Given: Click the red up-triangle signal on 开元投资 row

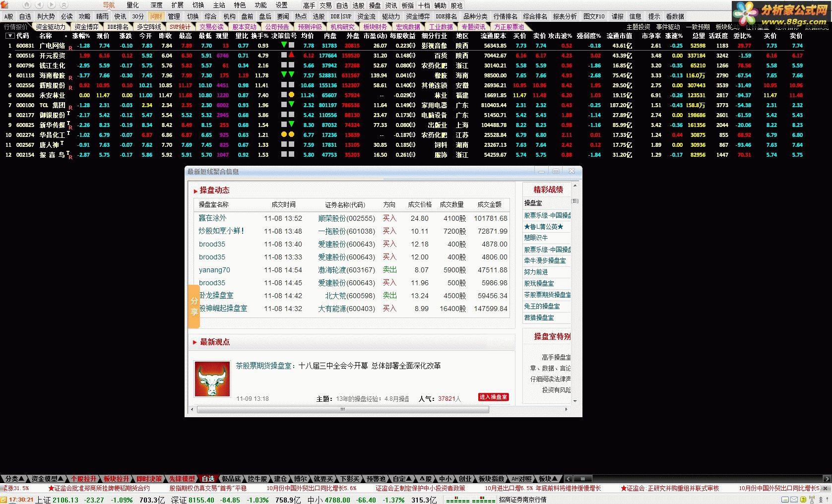Looking at the screenshot, I should coord(292,55).
